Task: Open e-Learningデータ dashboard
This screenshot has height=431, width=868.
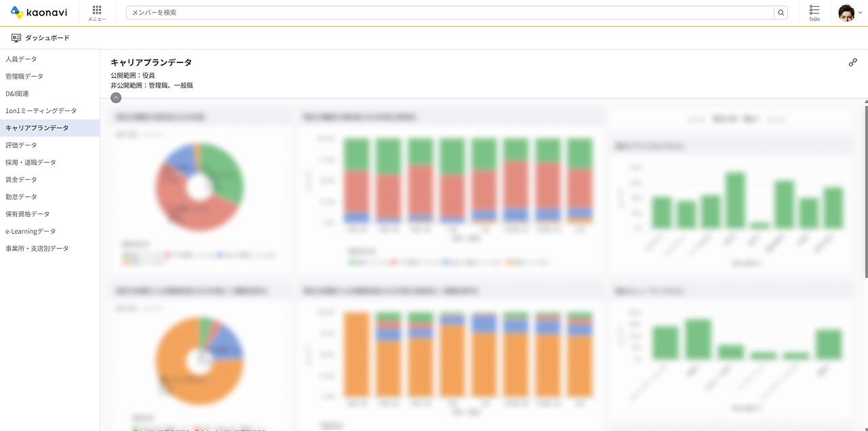Action: (x=31, y=231)
